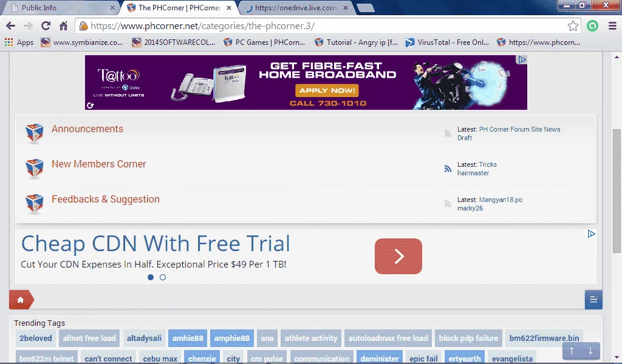Open the latest thread titled Tricks

tap(488, 164)
